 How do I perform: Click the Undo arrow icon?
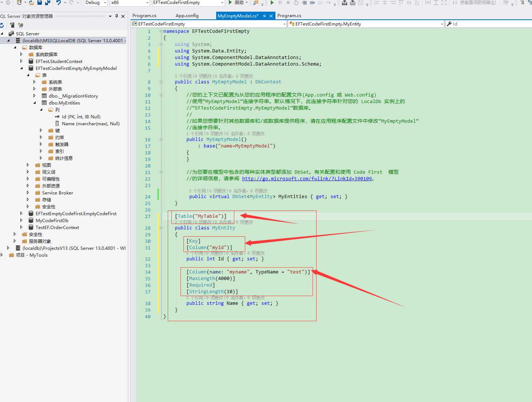(x=58, y=3)
